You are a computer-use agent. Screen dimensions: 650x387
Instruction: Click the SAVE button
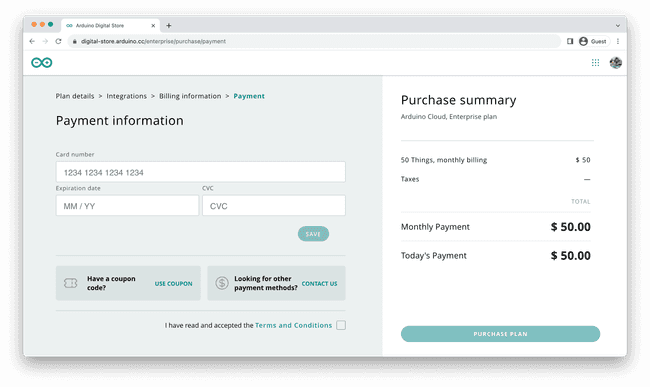point(313,234)
